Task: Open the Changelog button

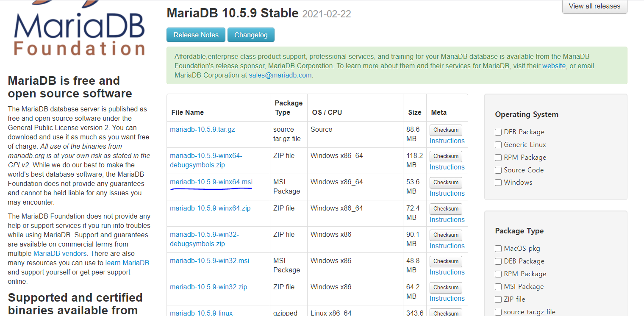Action: pos(251,35)
